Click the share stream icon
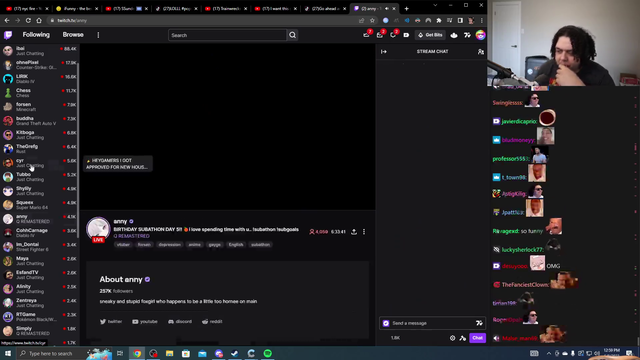 (x=354, y=232)
